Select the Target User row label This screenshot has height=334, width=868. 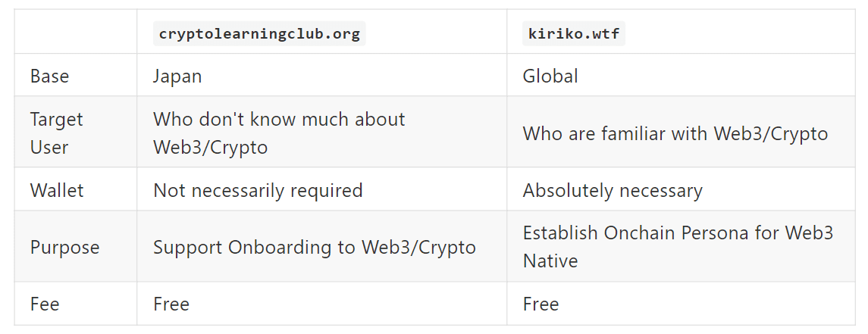(x=56, y=120)
